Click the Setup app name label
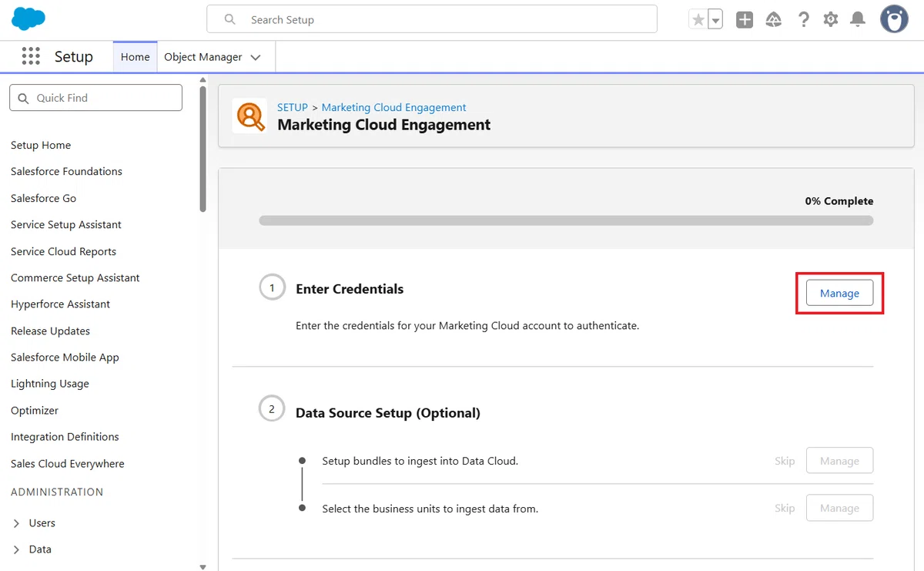This screenshot has height=571, width=924. click(x=74, y=57)
